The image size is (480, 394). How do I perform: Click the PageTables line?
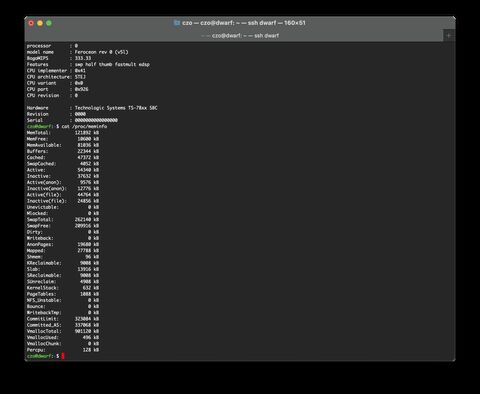point(63,294)
